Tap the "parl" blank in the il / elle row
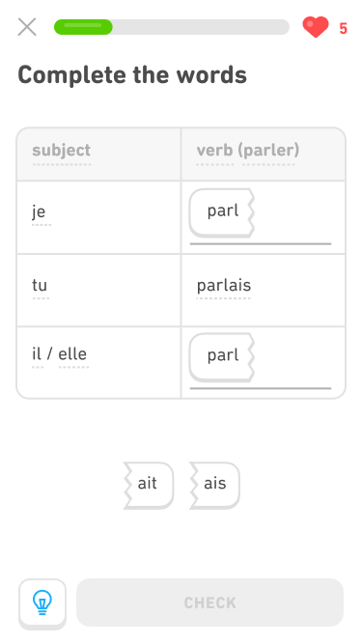362x644 pixels. tap(222, 356)
